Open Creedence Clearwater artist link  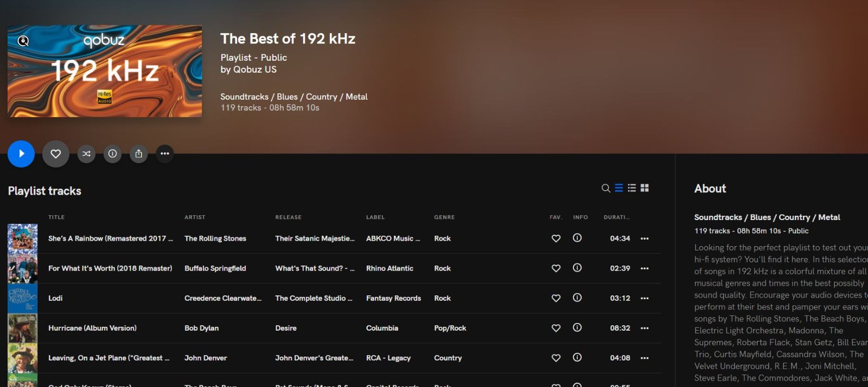[223, 298]
